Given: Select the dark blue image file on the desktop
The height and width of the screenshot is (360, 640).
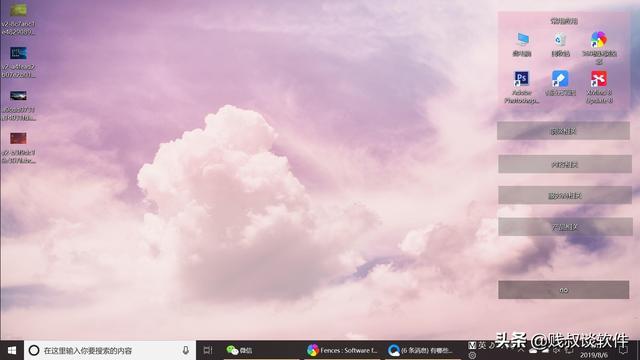Looking at the screenshot, I should (18, 62).
